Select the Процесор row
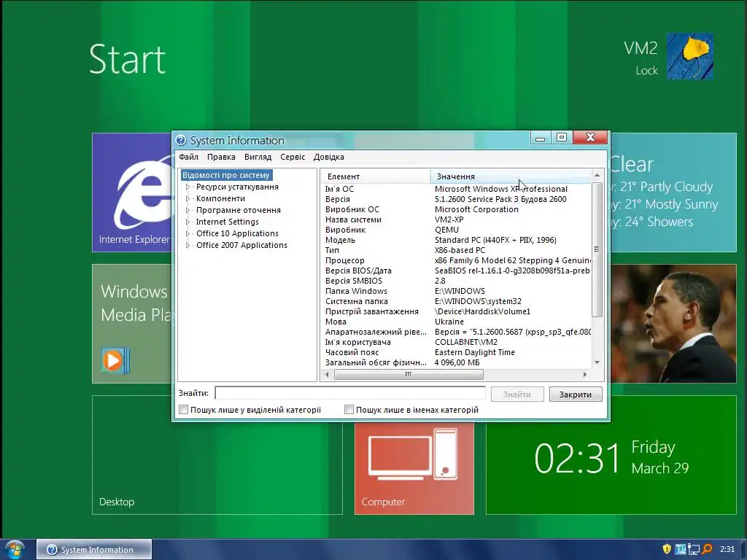The height and width of the screenshot is (560, 747). pos(456,260)
